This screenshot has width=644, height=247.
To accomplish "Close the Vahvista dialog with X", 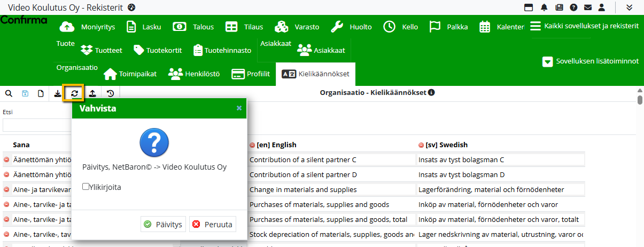I will (239, 108).
